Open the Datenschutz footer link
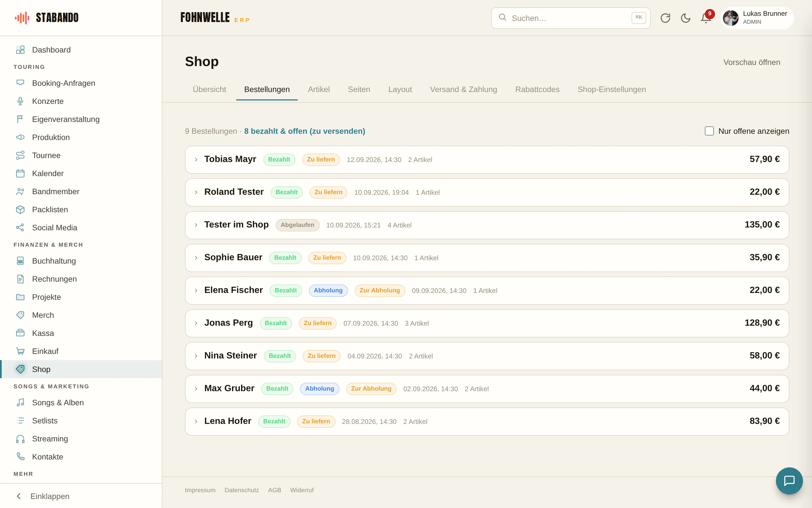This screenshot has width=812, height=508. point(242,490)
